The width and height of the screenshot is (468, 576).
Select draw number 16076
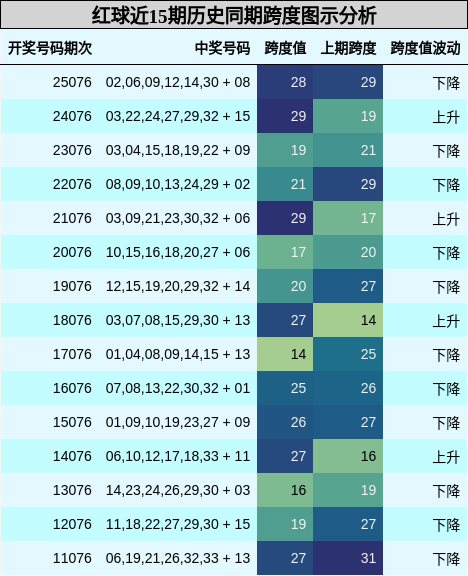coord(72,388)
